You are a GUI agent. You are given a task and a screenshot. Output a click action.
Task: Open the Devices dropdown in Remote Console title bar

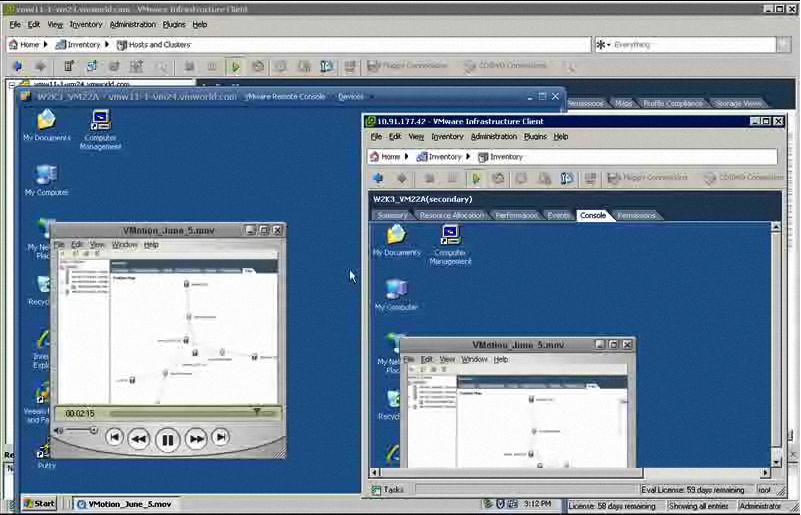coord(356,96)
